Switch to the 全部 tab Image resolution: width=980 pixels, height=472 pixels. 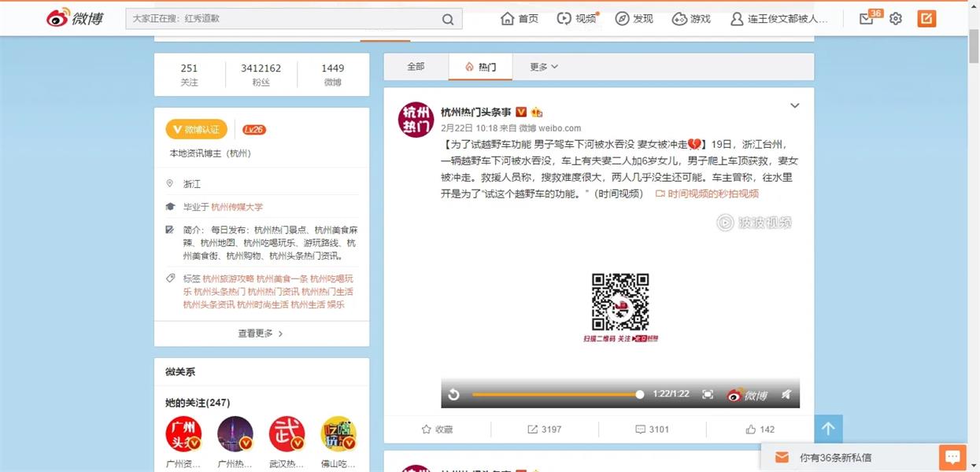pos(416,67)
